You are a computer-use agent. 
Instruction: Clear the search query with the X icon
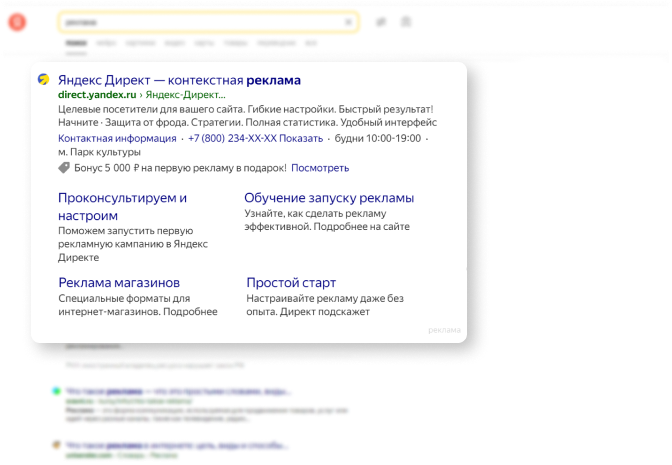coord(348,22)
